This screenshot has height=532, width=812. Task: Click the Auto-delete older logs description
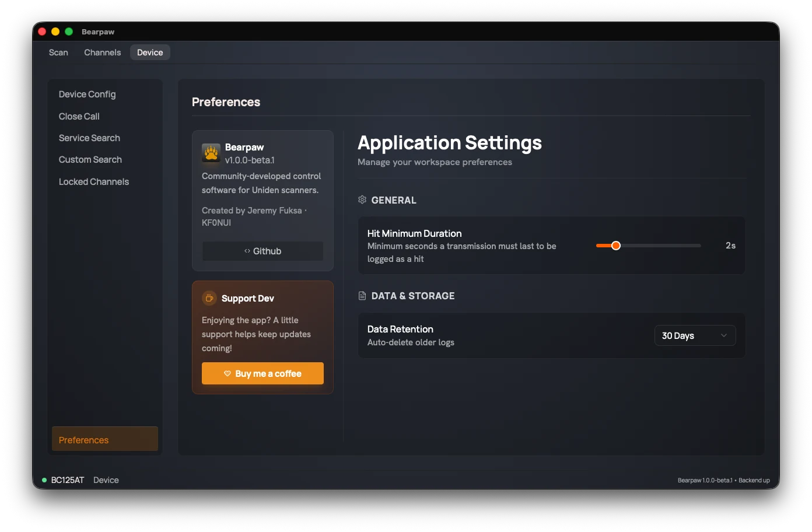point(411,342)
